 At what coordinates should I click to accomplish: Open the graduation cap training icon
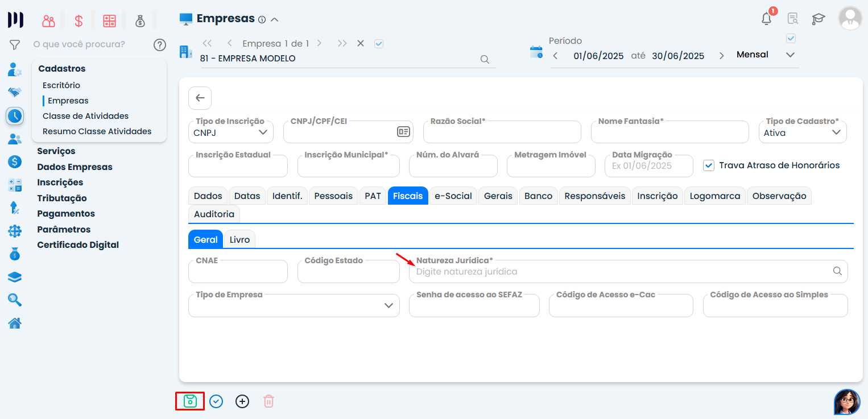(818, 19)
